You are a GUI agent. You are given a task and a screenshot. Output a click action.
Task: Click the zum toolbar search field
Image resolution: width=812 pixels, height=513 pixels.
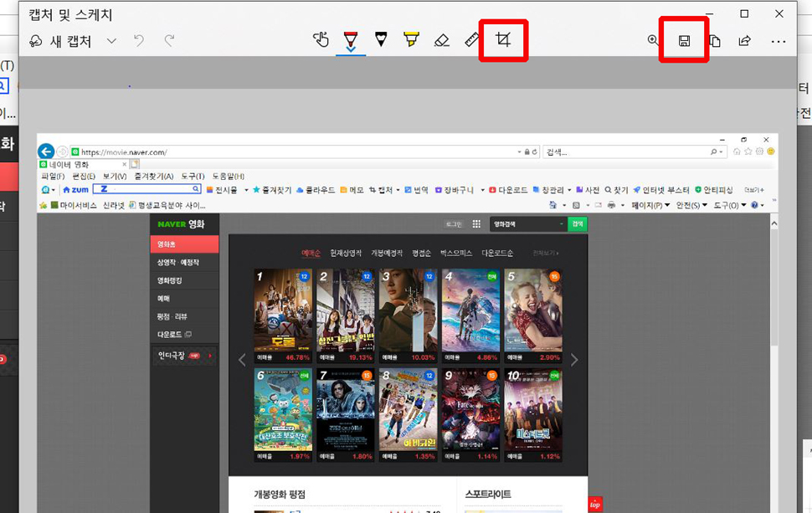146,189
